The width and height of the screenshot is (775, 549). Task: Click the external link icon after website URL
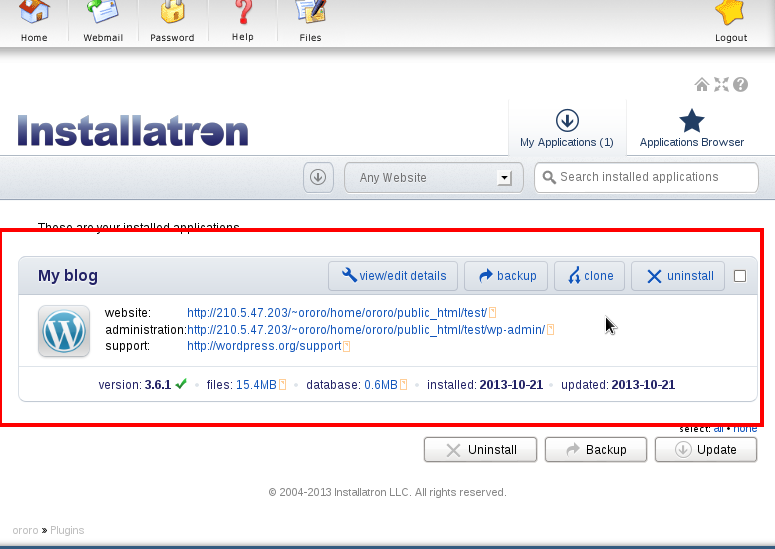click(492, 313)
